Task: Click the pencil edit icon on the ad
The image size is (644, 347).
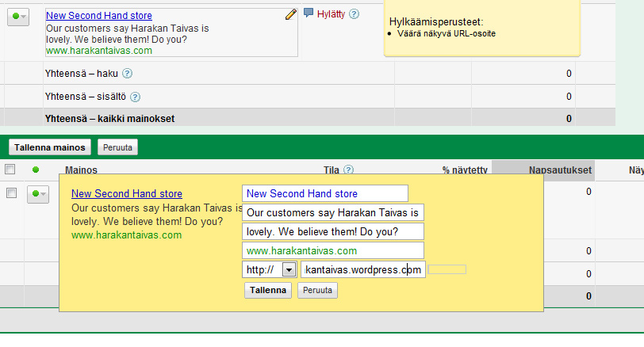Action: tap(290, 14)
